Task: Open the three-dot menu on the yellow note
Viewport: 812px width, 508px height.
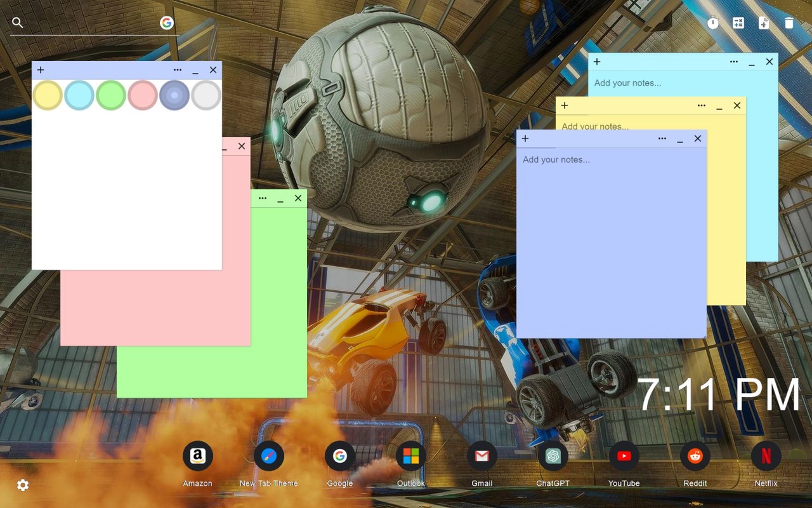Action: (702, 105)
